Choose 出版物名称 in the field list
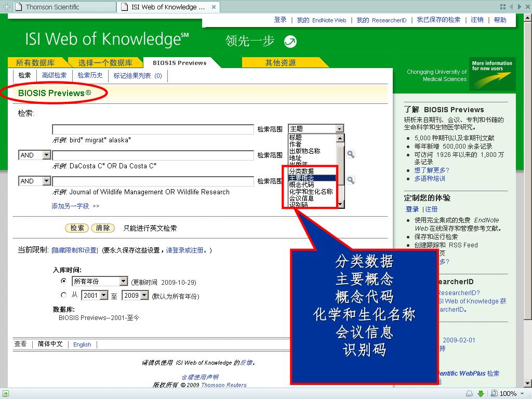This screenshot has height=399, width=532. tap(304, 151)
